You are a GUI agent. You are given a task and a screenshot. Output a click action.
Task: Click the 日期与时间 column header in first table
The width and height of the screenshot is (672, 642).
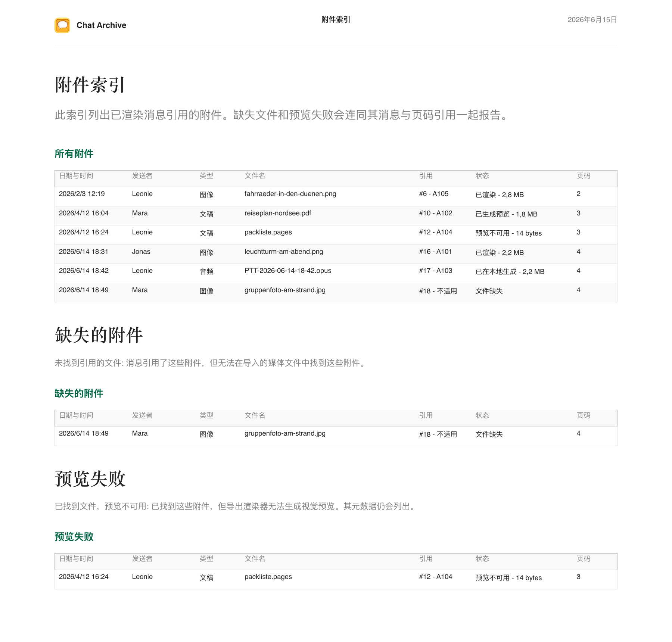[76, 176]
